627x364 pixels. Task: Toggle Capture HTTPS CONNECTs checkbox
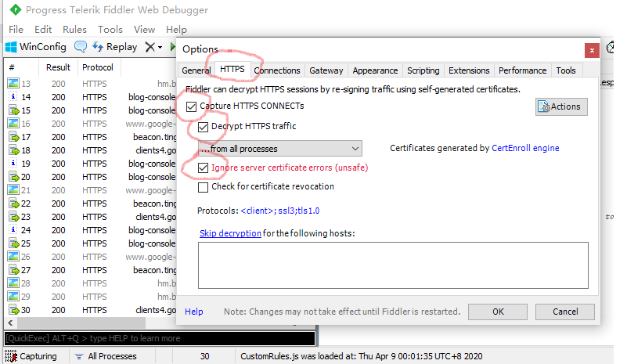191,106
